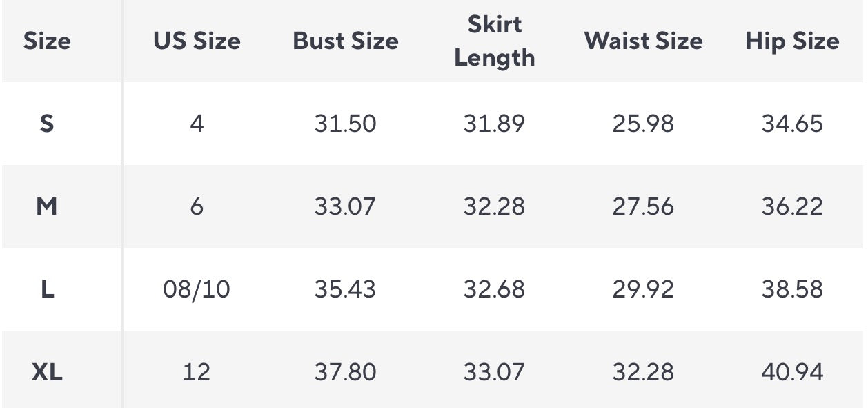Click skirt length 32.68 cell
The image size is (868, 408).
pyautogui.click(x=494, y=289)
